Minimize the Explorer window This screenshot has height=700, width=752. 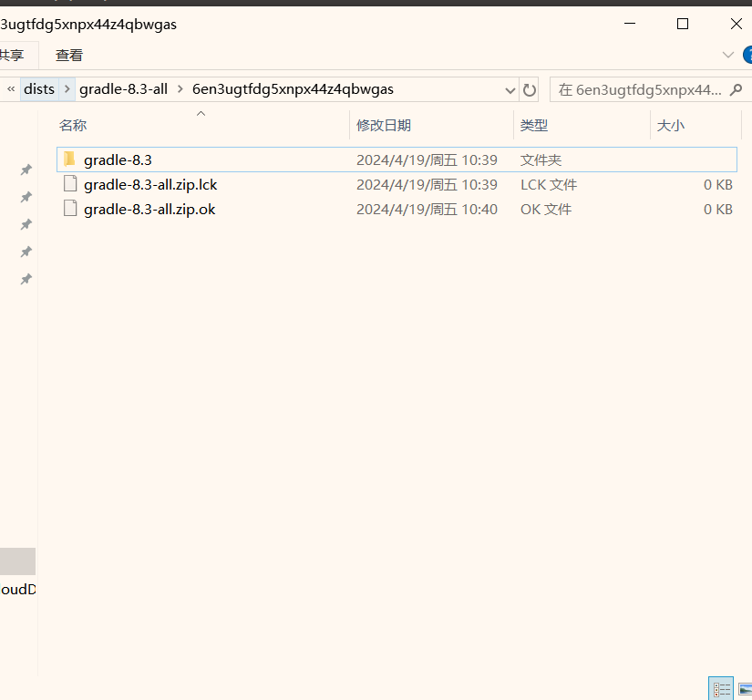[x=630, y=24]
